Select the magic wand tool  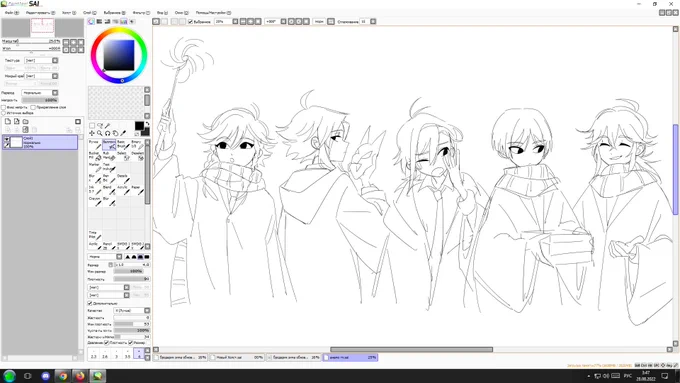point(108,126)
